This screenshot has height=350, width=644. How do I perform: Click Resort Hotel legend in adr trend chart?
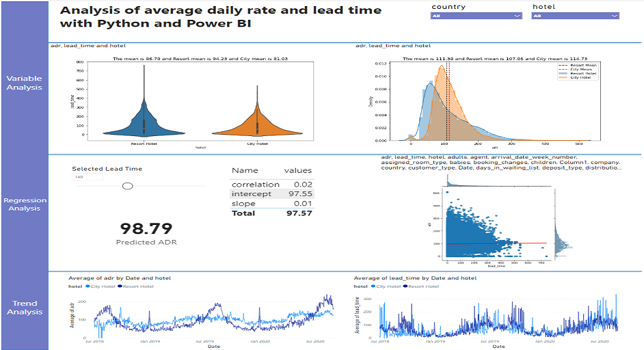137,286
